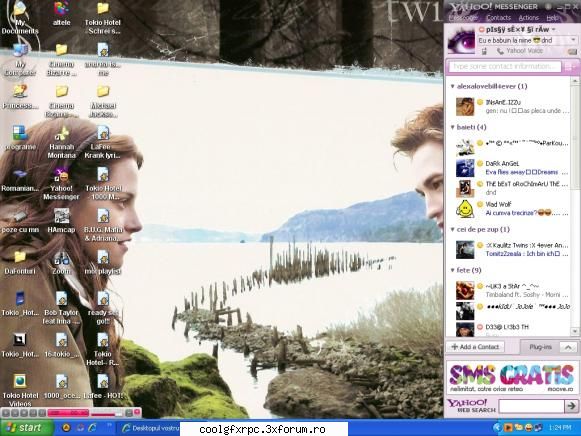The width and height of the screenshot is (581, 436).
Task: Click the web search arrow button
Action: click(571, 406)
